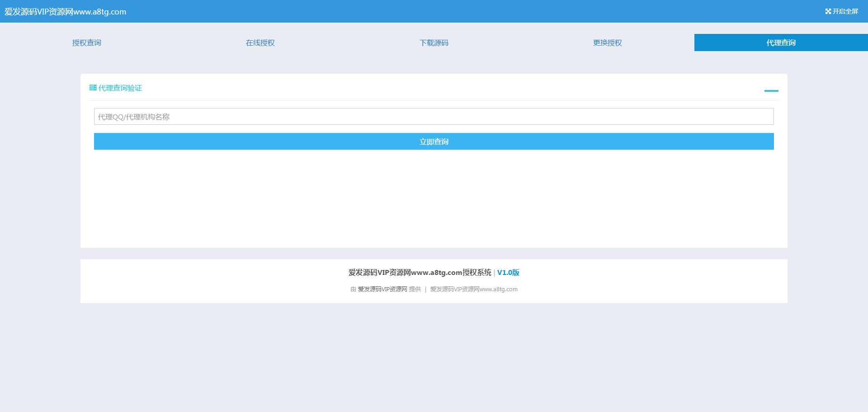Select the 更换授权 tab
The height and width of the screenshot is (412, 868).
(608, 43)
